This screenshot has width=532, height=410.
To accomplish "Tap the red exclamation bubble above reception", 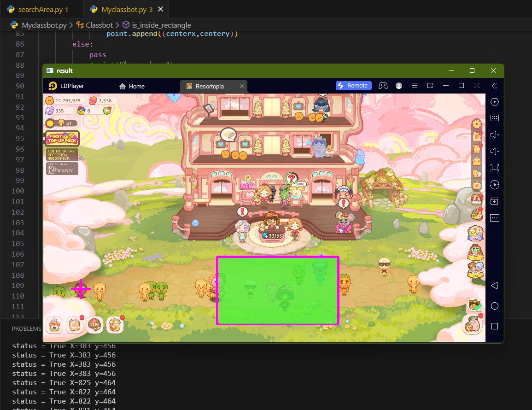I will pos(242,212).
